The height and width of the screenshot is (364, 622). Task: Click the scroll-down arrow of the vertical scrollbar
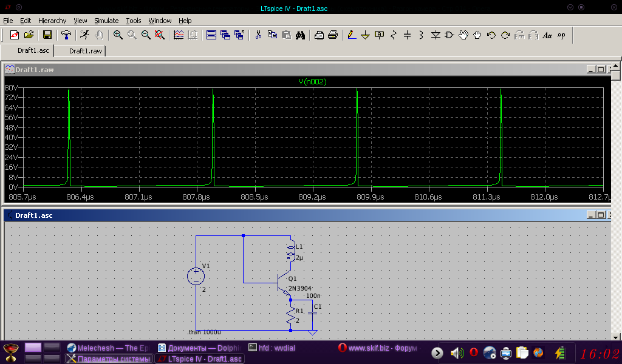point(615,337)
